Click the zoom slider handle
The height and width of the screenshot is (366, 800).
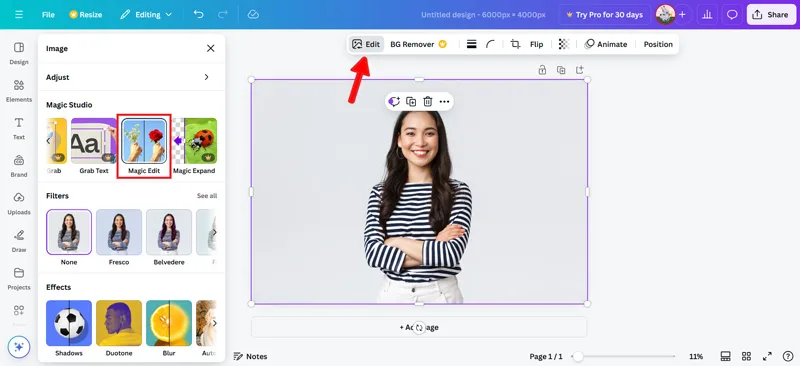[578, 356]
